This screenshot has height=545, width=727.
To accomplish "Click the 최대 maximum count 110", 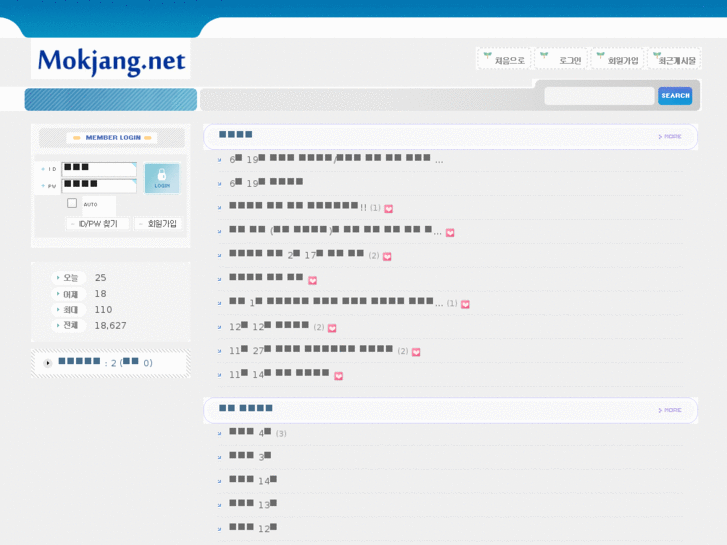I will pos(103,309).
